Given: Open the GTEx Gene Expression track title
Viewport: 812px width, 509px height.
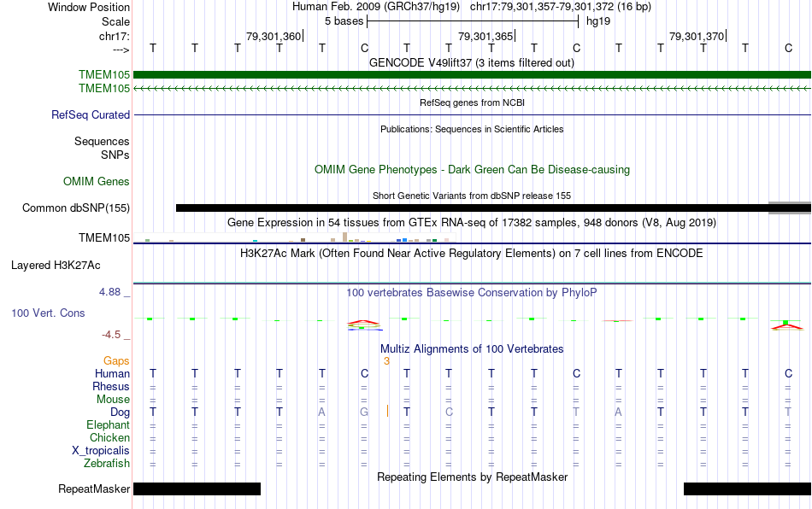Looking at the screenshot, I should pyautogui.click(x=472, y=222).
